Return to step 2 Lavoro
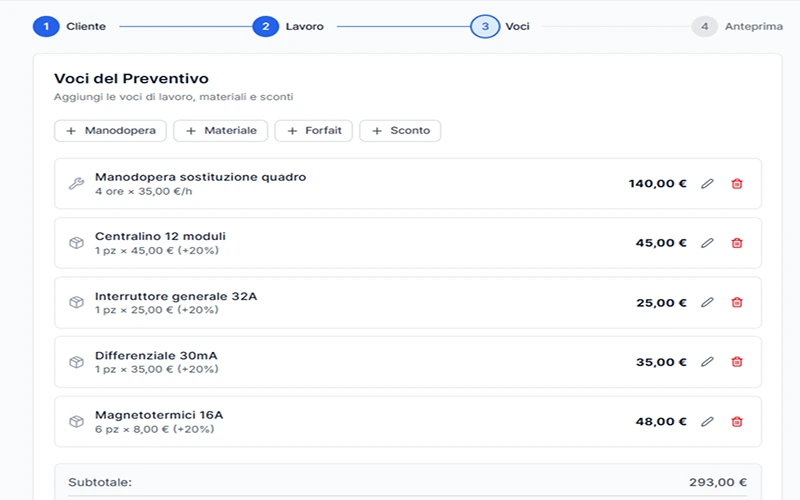The width and height of the screenshot is (800, 500). (265, 27)
